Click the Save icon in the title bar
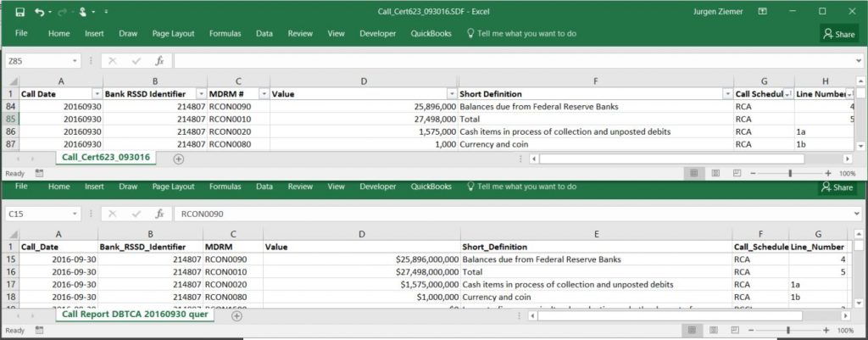The width and height of the screenshot is (868, 340). tap(19, 12)
